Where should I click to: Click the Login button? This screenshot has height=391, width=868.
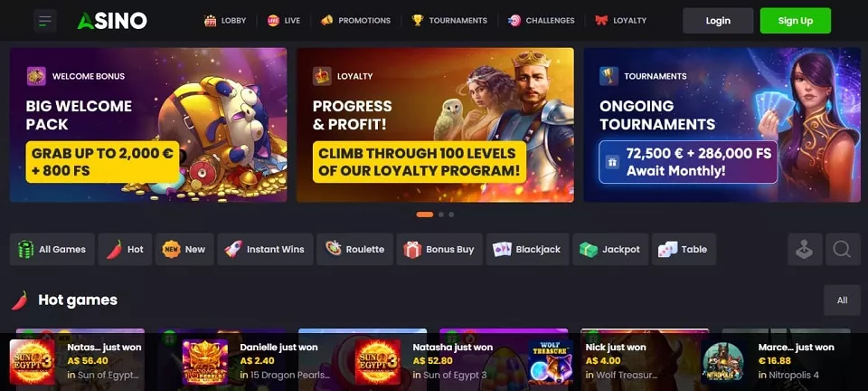pyautogui.click(x=718, y=21)
